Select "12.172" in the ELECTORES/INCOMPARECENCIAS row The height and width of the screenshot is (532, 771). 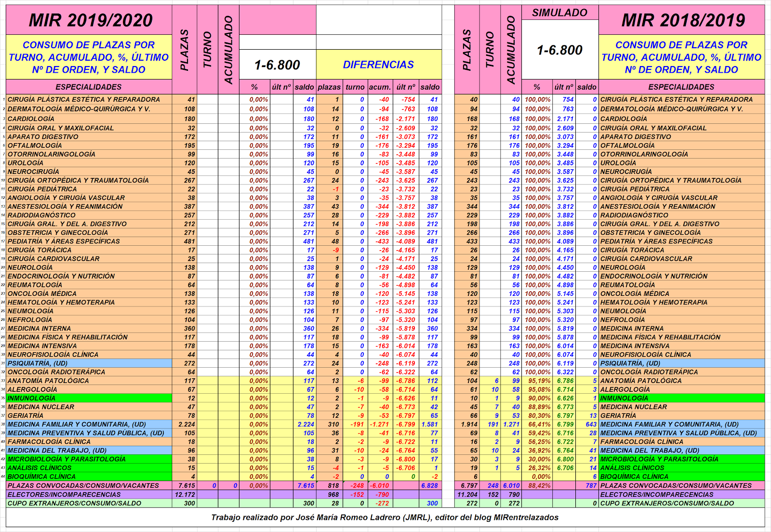coord(185,494)
